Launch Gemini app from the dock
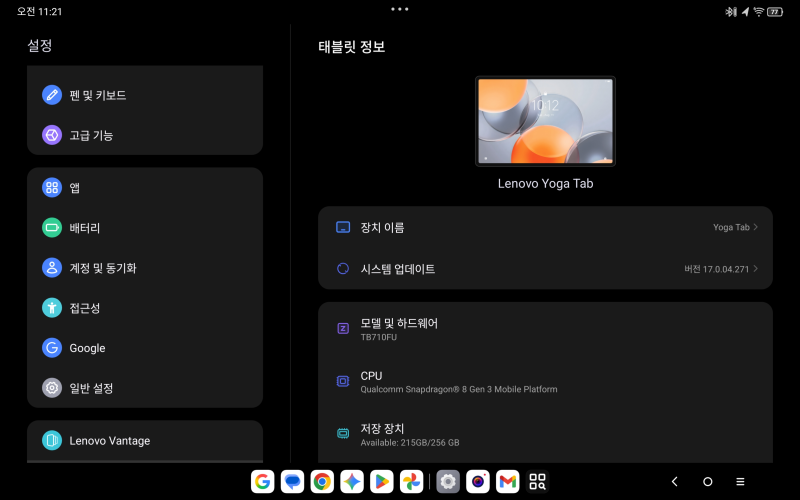This screenshot has height=500, width=800. (x=352, y=481)
